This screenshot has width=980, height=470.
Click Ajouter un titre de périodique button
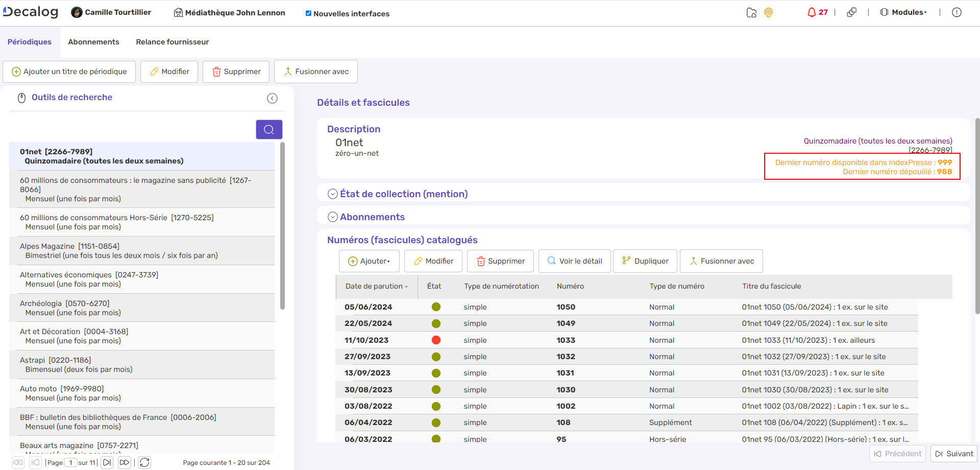pos(69,72)
